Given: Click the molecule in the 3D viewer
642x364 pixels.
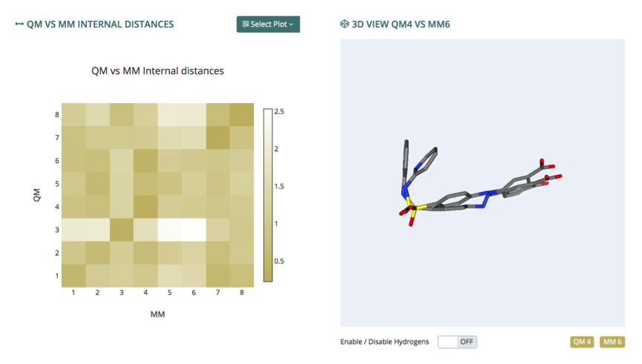Looking at the screenshot, I should click(479, 184).
